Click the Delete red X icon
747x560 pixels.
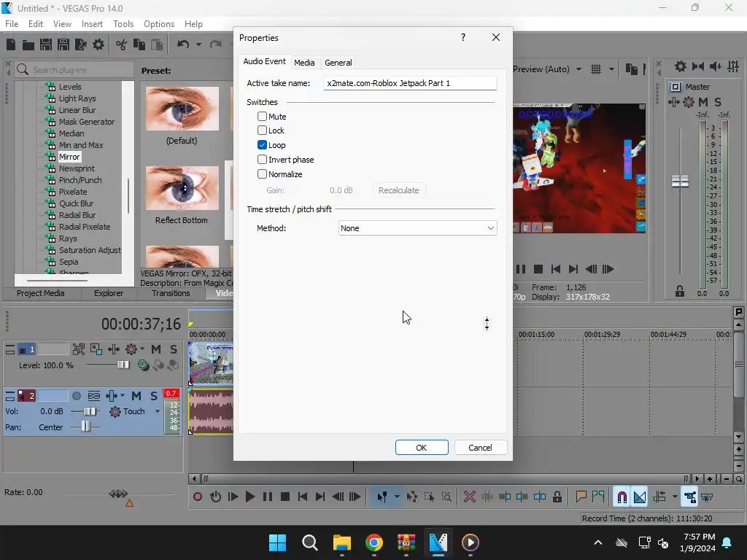(469, 497)
